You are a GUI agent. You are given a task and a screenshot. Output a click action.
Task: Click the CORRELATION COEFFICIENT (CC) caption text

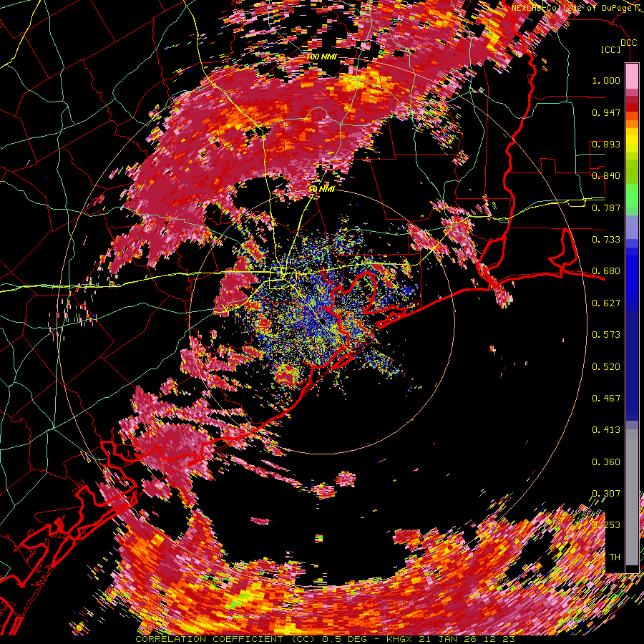click(225, 639)
